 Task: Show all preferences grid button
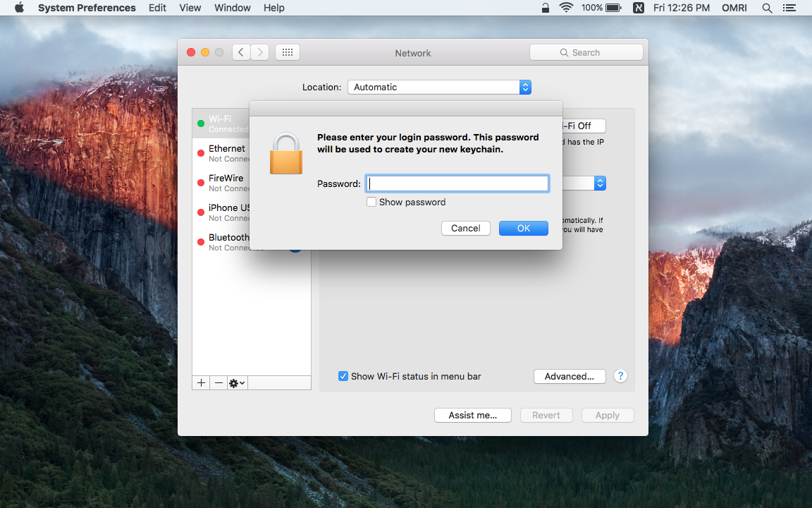pyautogui.click(x=288, y=52)
